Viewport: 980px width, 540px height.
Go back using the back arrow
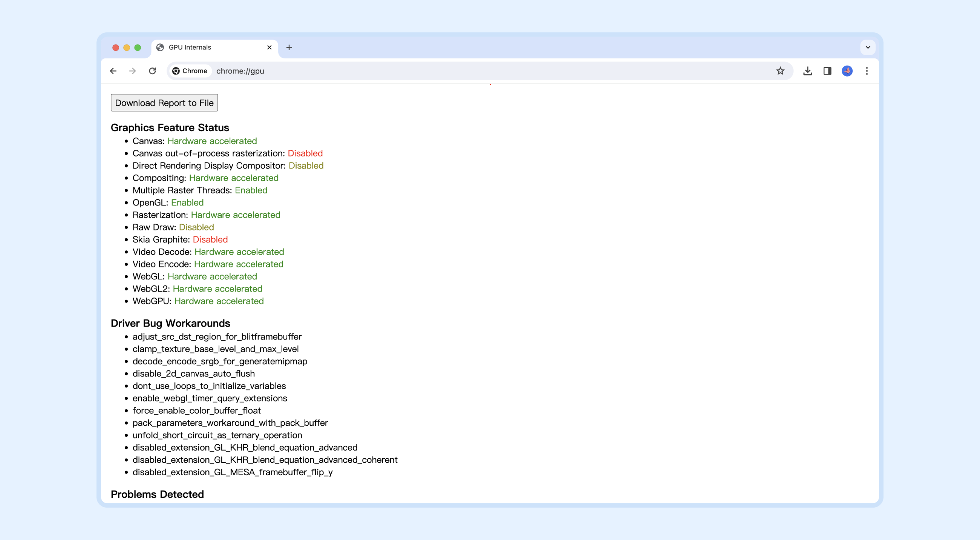pyautogui.click(x=113, y=71)
